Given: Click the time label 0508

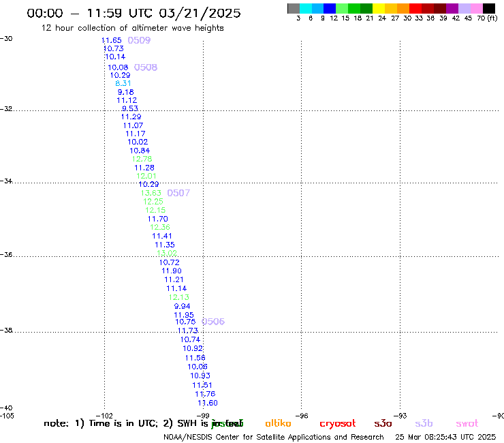Looking at the screenshot, I should point(146,67).
